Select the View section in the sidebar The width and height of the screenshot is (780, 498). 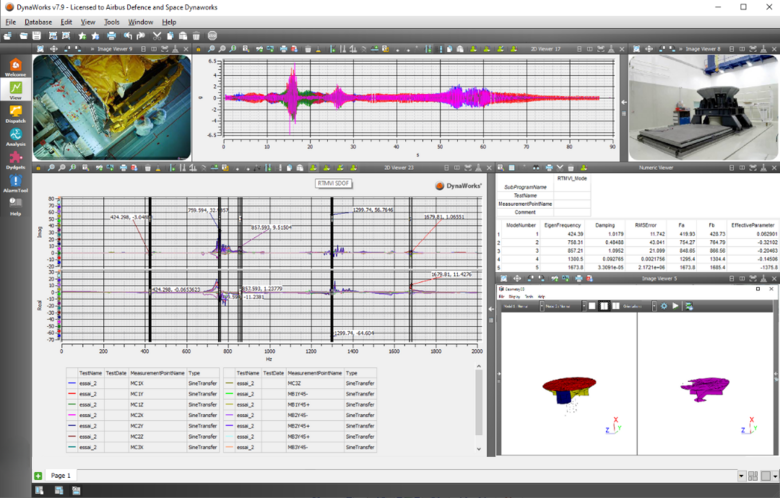[15, 90]
